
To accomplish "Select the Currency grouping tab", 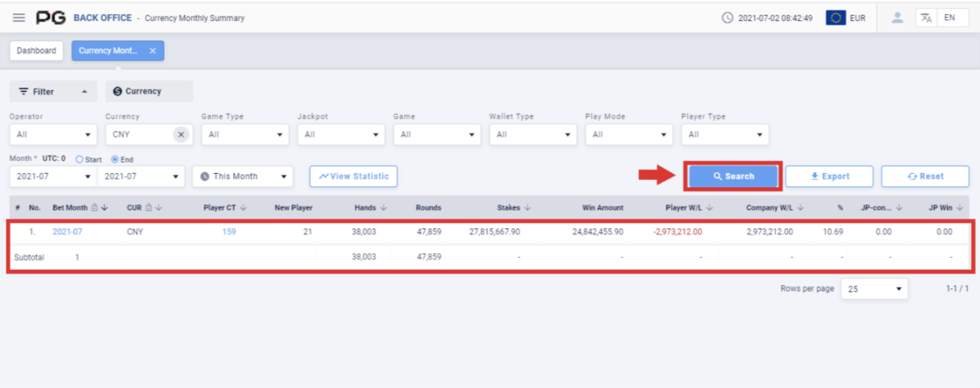I will coord(149,91).
